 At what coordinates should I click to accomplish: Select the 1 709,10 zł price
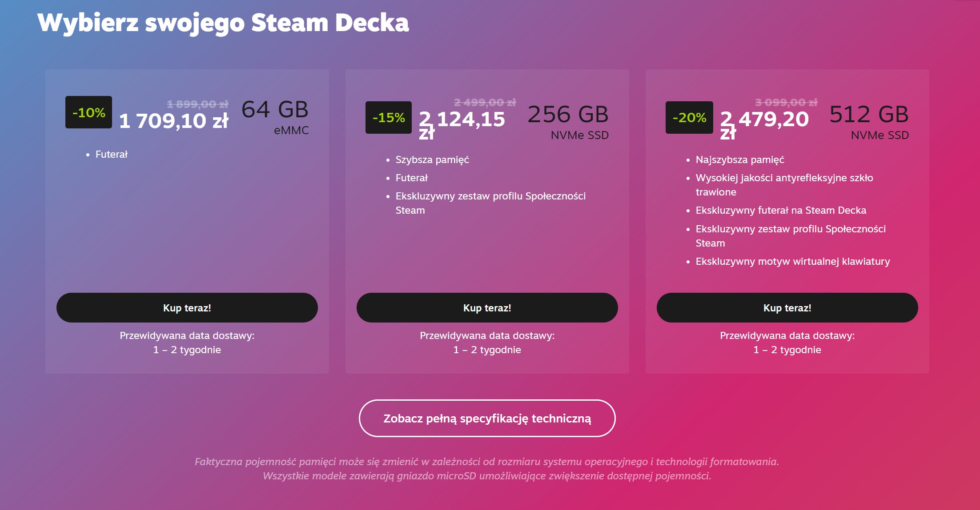point(174,121)
